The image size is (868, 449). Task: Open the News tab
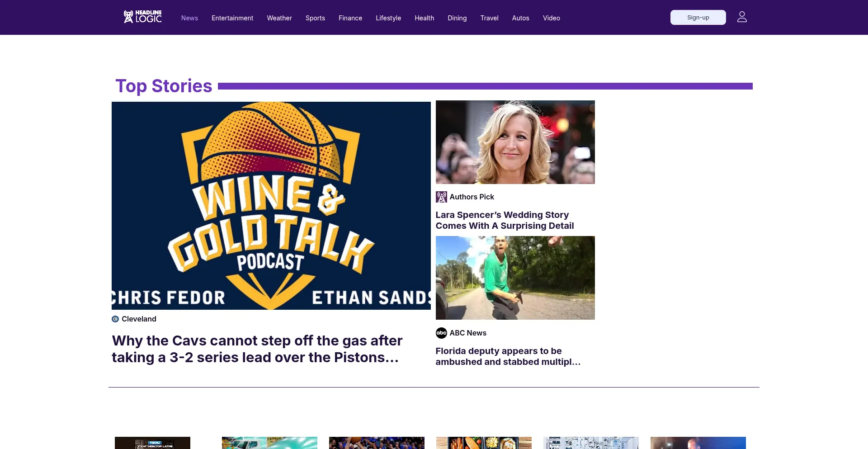[189, 18]
